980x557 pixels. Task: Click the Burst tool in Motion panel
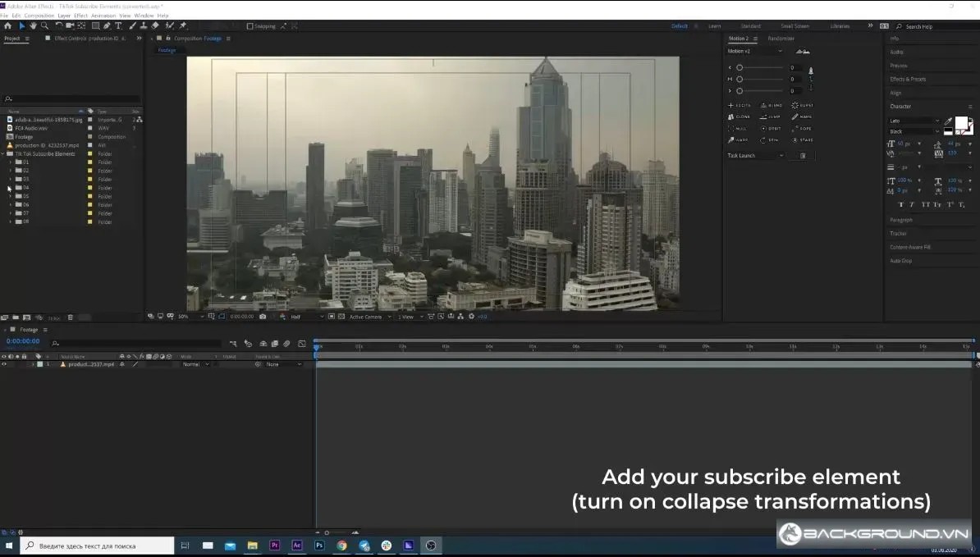pos(803,106)
